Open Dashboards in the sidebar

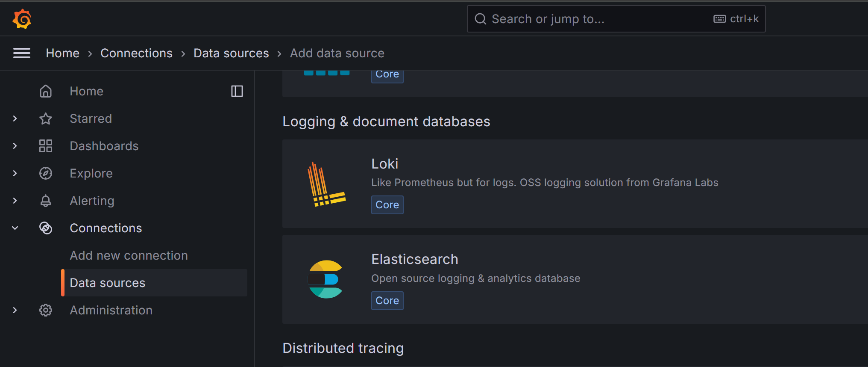pyautogui.click(x=104, y=146)
